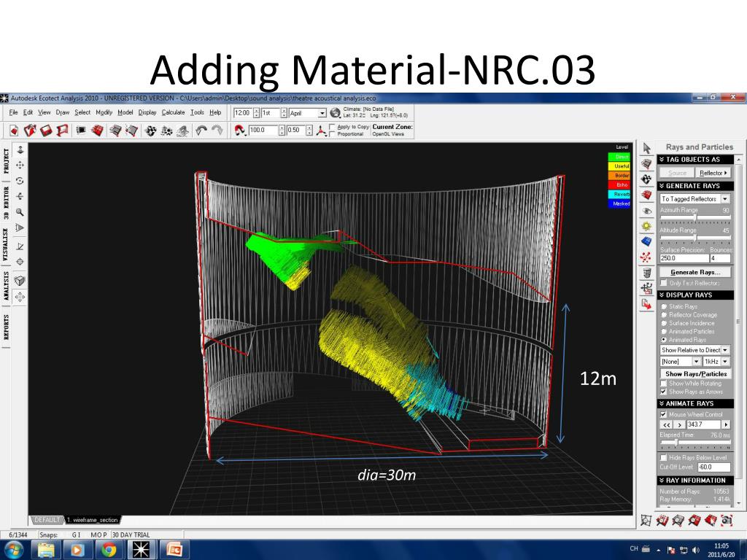Open the To Tagged Reflectors dropdown
The height and width of the screenshot is (560, 747).
coord(724,199)
